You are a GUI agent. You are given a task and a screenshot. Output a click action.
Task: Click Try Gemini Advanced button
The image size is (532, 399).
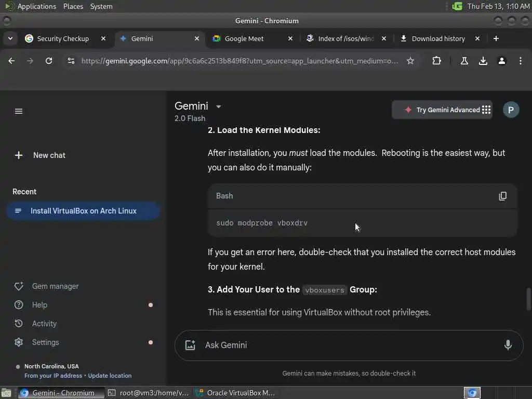[442, 110]
